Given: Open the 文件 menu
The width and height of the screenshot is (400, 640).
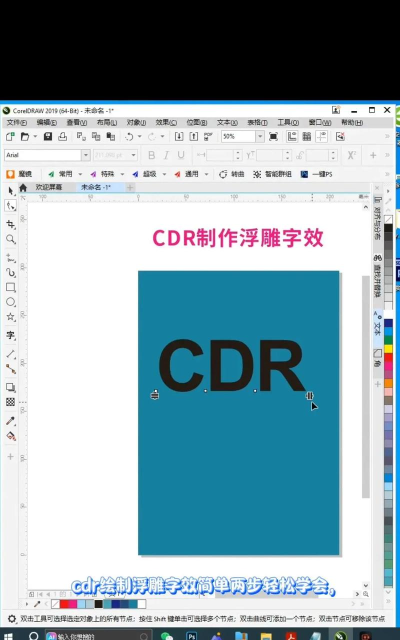Looking at the screenshot, I should pyautogui.click(x=17, y=122).
